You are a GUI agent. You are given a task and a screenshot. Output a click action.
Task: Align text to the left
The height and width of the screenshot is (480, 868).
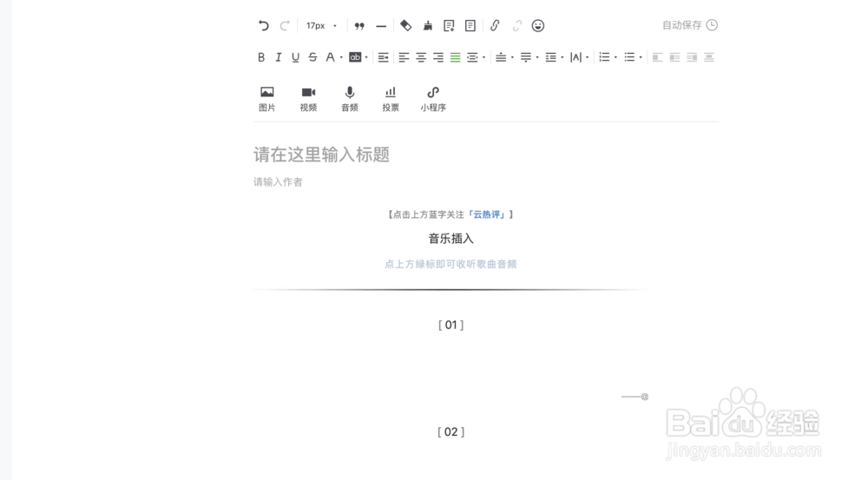404,57
